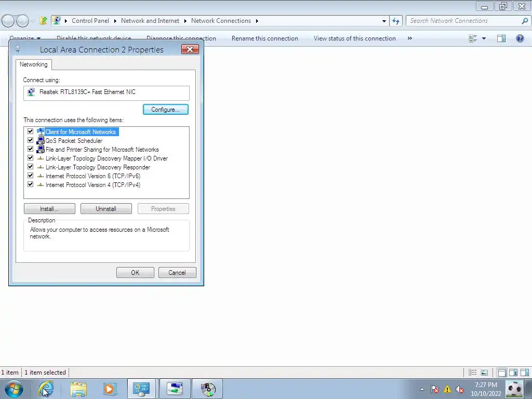Click the muted volume tray icon

tap(460, 389)
